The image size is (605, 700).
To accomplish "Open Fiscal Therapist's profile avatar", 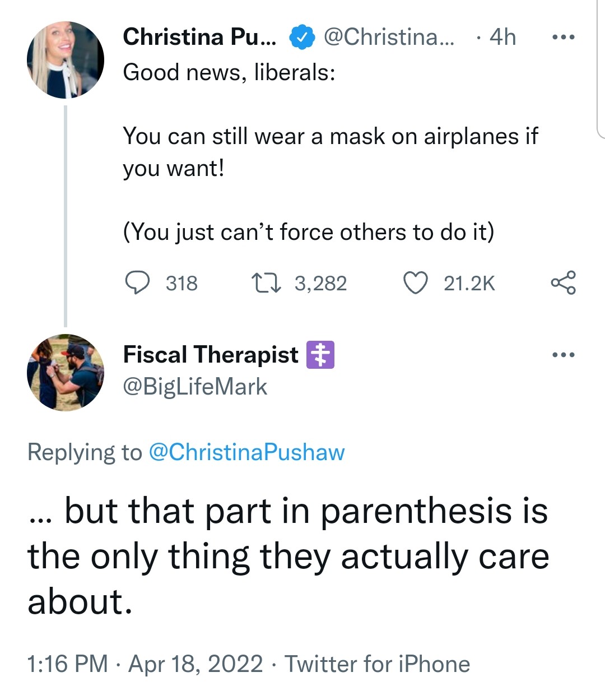I will [66, 373].
